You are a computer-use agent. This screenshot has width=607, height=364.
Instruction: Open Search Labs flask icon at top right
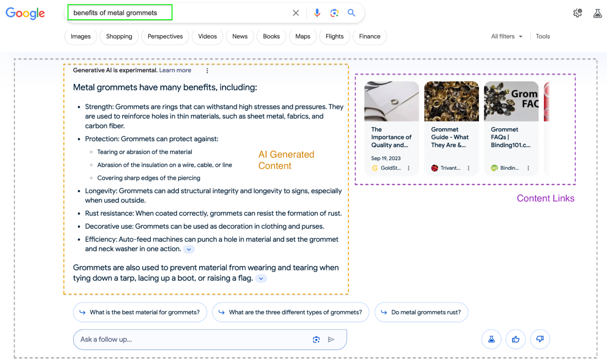(x=597, y=13)
